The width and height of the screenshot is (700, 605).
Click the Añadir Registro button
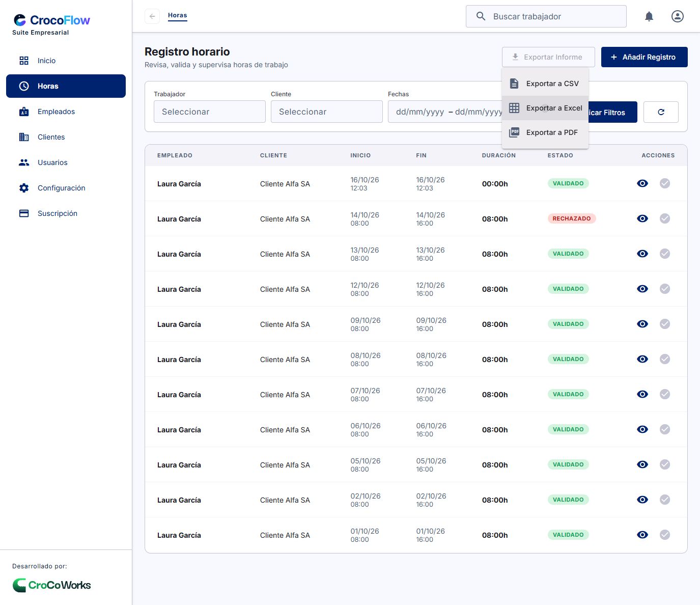pos(645,57)
